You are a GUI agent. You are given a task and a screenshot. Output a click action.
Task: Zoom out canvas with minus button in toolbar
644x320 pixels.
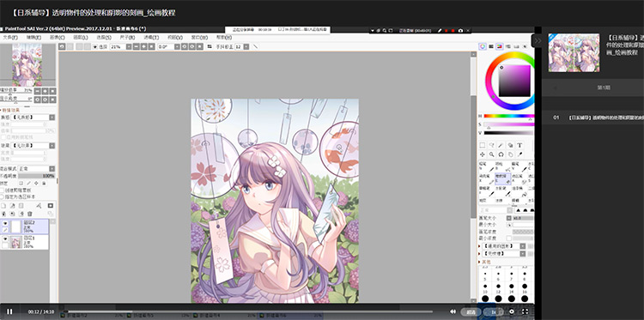(136, 47)
